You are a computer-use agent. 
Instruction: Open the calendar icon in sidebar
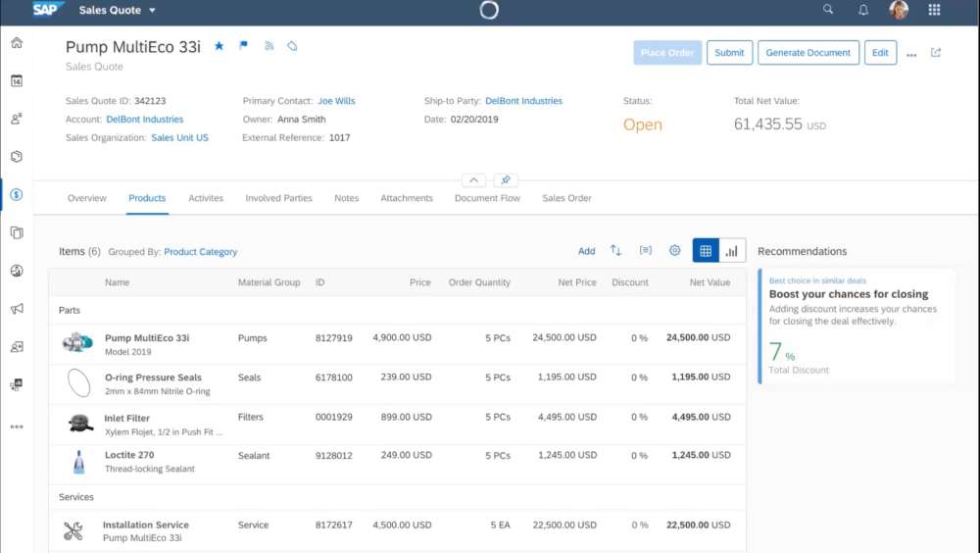(x=17, y=80)
